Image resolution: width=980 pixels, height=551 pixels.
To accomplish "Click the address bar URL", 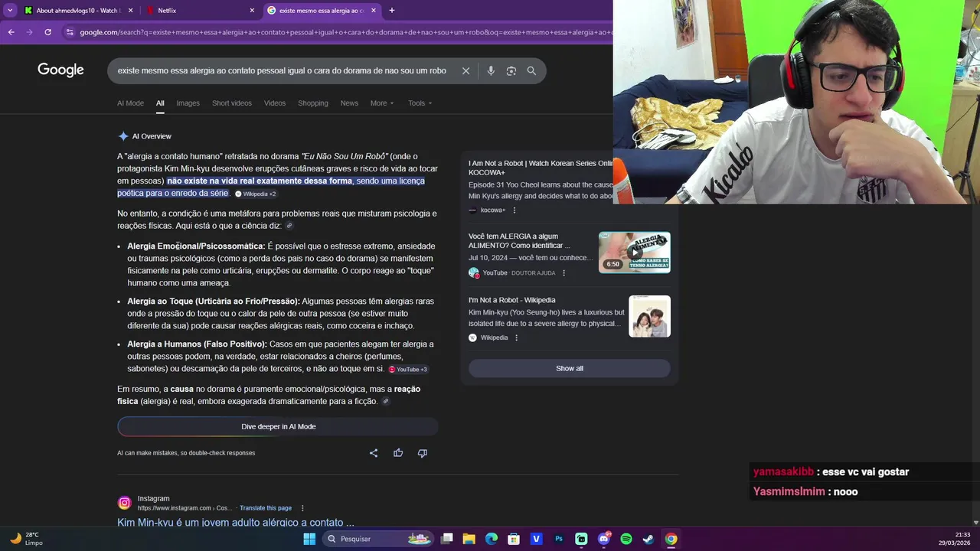I will click(345, 32).
